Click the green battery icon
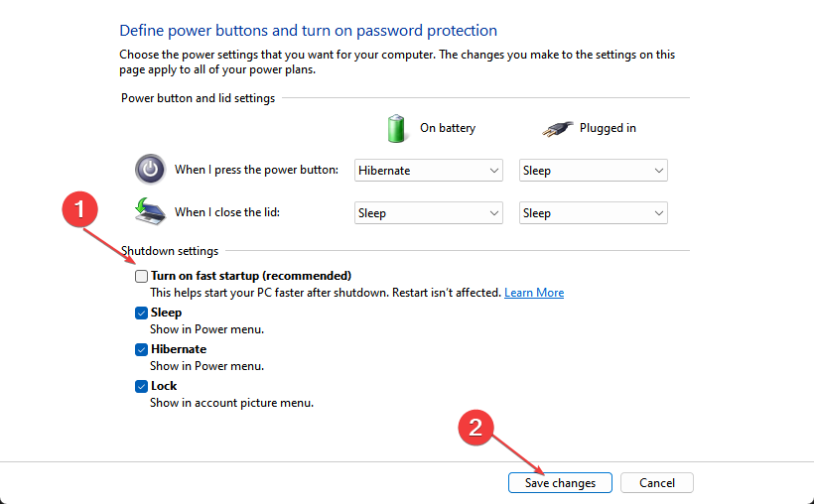The image size is (814, 504). pos(397,128)
